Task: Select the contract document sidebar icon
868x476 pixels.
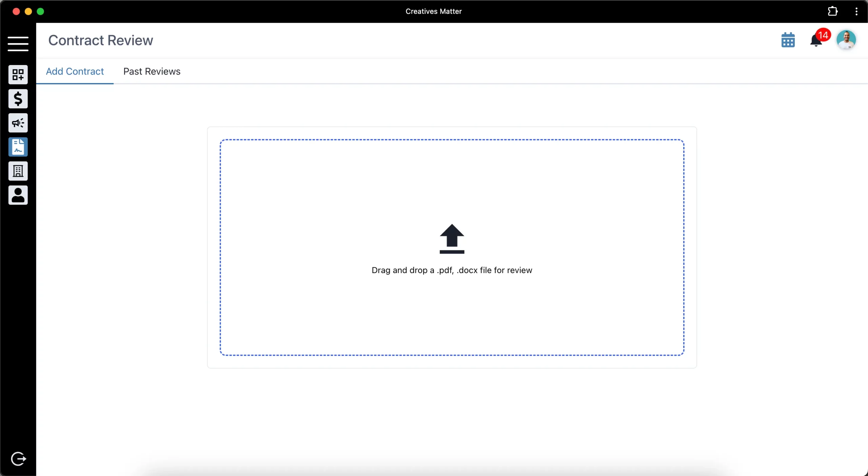Action: (x=18, y=147)
